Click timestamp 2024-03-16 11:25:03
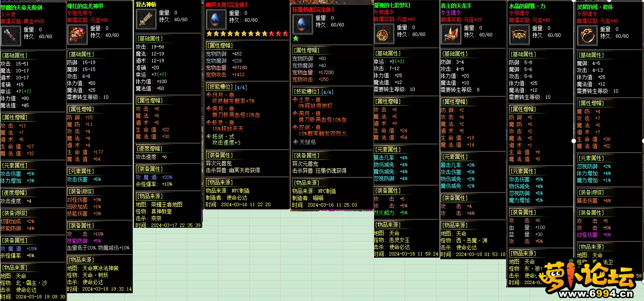The image size is (644, 301). click(x=325, y=205)
